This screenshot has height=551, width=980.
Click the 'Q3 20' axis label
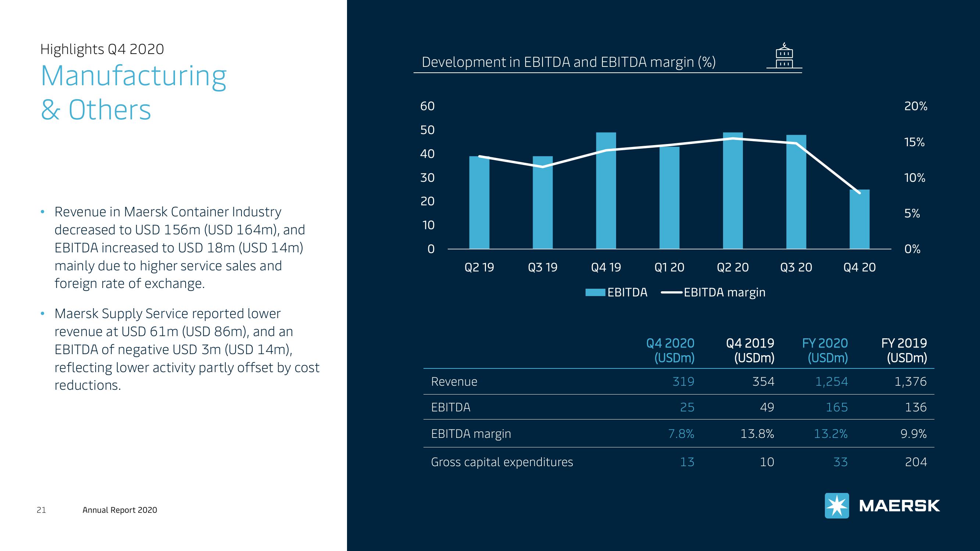[x=796, y=268]
